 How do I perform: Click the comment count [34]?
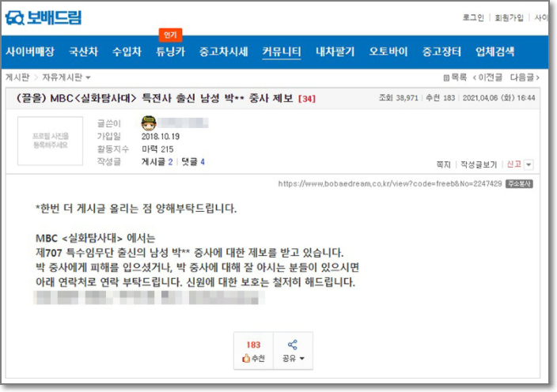[x=307, y=99]
